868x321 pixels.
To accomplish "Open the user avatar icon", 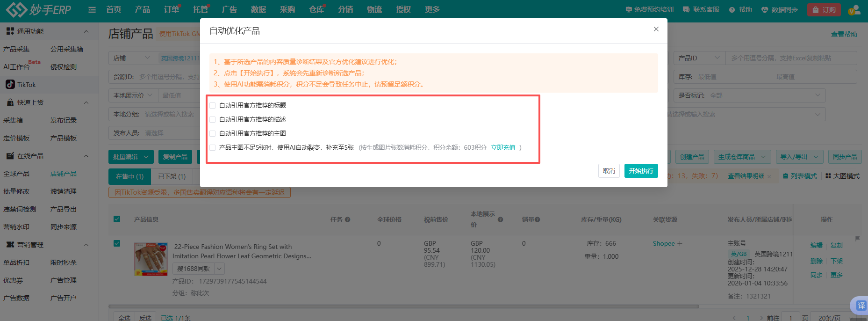I will (x=854, y=10).
